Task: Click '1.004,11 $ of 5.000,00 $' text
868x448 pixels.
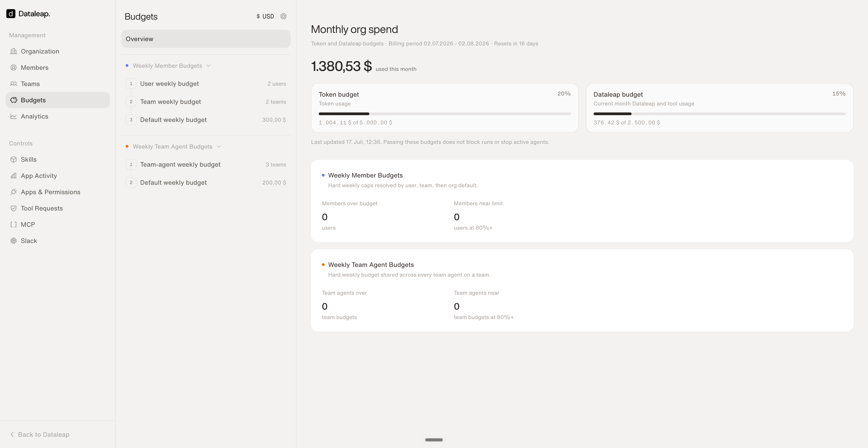Action: [x=356, y=123]
